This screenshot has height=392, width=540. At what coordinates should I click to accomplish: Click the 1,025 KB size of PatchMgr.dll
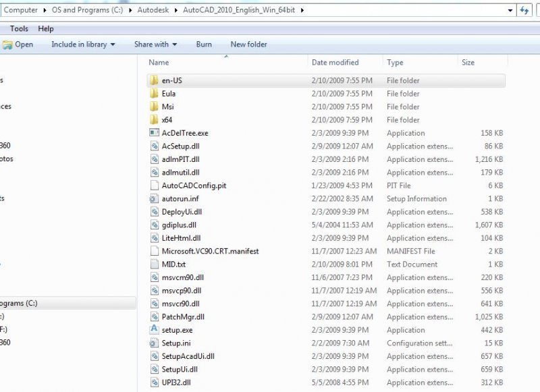pos(489,316)
